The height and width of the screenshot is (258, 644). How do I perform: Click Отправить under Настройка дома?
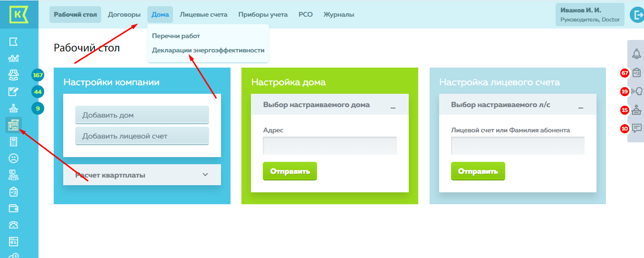pos(290,171)
